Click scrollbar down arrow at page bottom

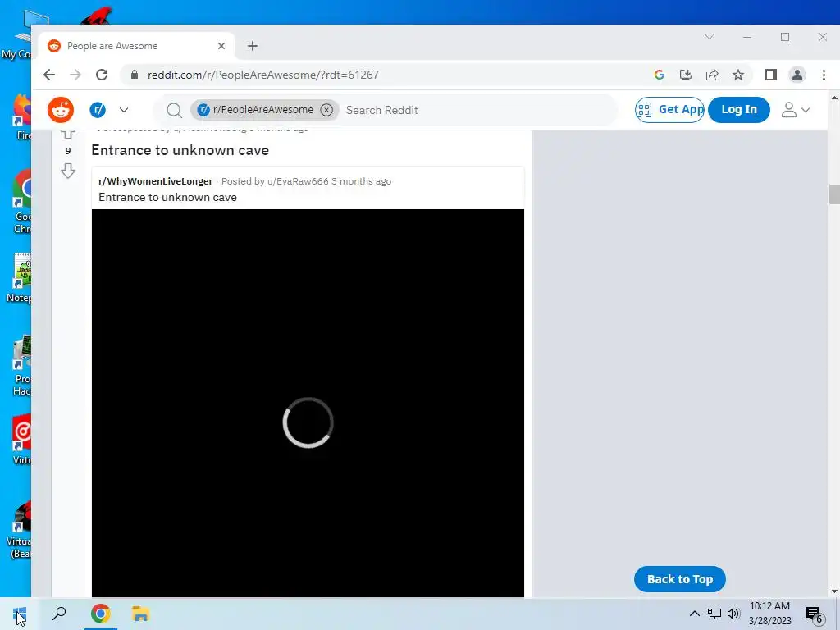tap(834, 591)
